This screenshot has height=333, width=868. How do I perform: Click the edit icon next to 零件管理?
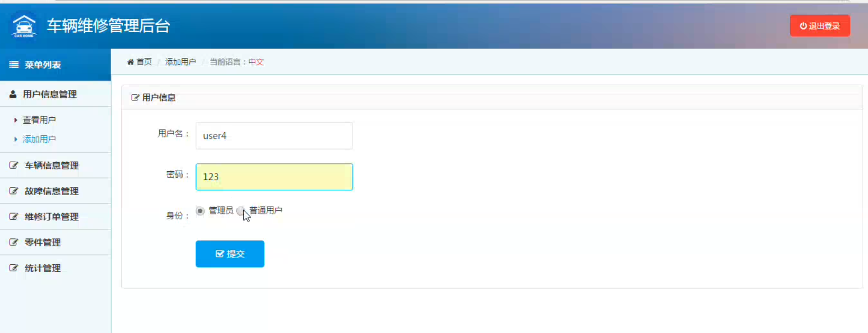pyautogui.click(x=14, y=242)
